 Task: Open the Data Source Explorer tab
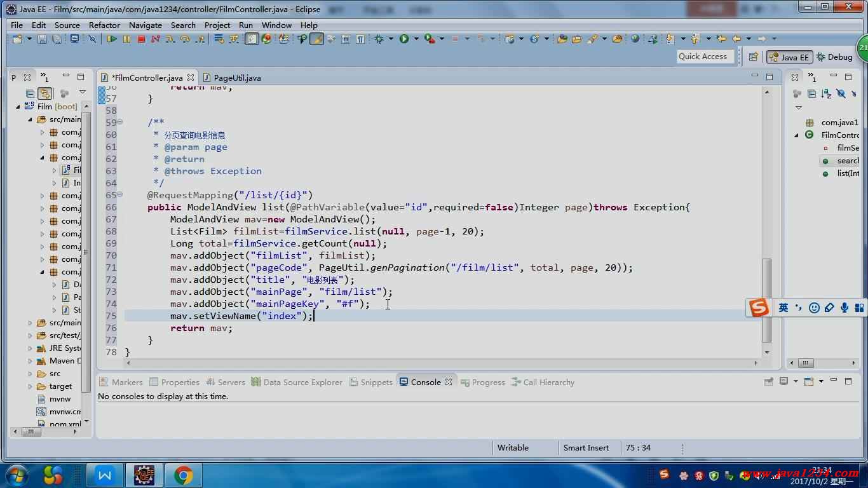click(297, 382)
